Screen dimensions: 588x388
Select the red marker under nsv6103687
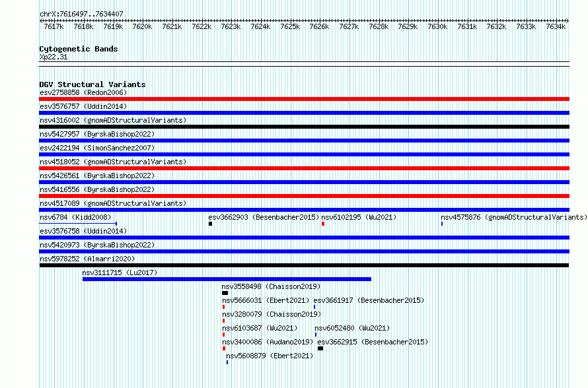tap(223, 335)
